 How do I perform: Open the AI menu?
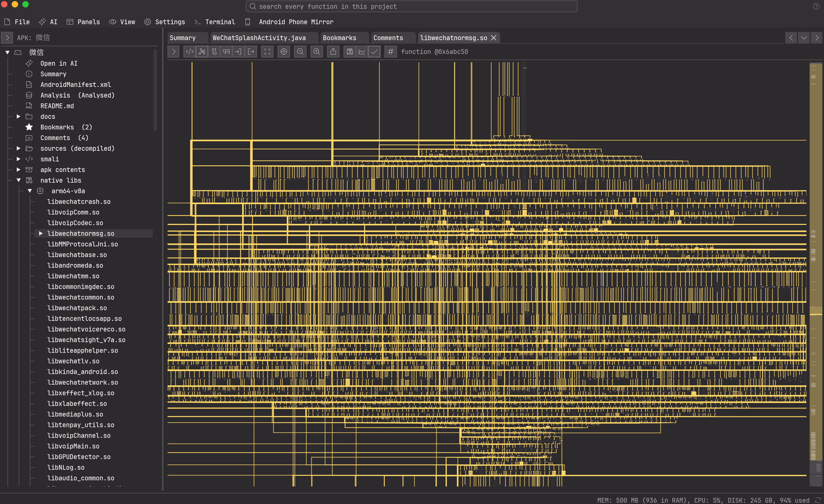(48, 22)
